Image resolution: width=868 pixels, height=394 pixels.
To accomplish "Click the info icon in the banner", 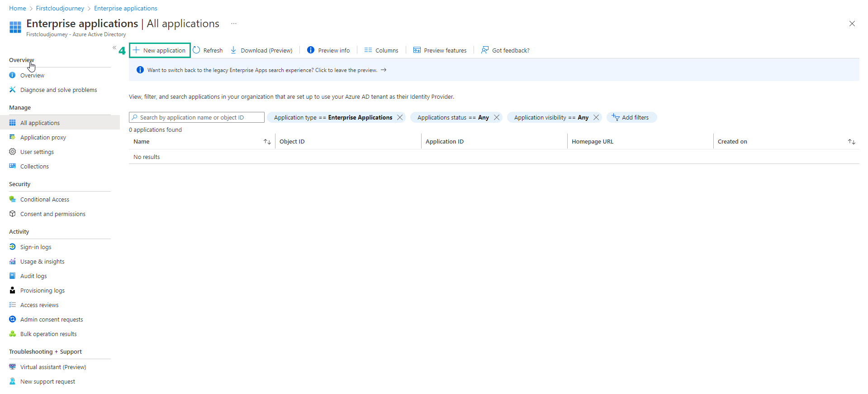I will [x=140, y=70].
